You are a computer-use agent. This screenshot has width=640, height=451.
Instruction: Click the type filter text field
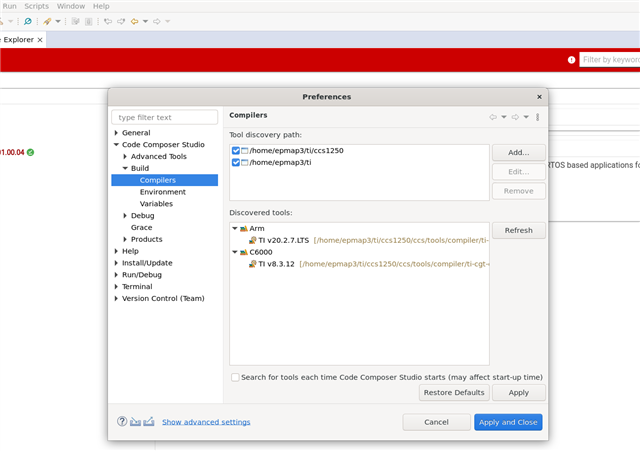(x=166, y=117)
